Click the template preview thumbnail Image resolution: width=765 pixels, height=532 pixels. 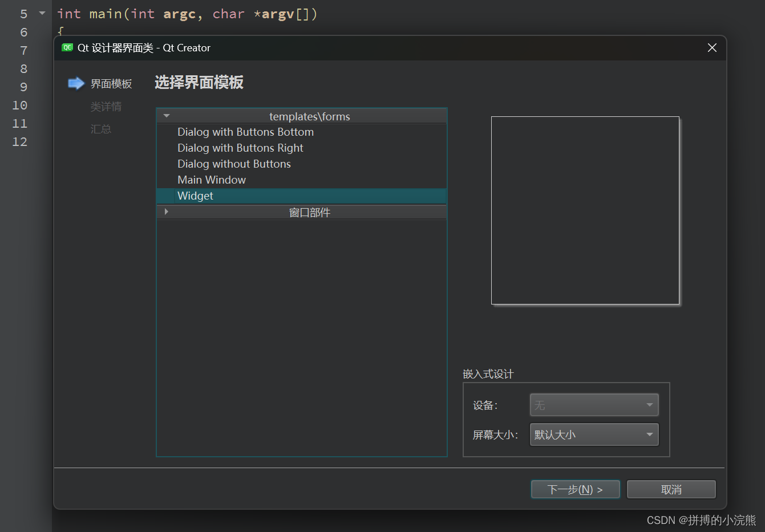[585, 210]
